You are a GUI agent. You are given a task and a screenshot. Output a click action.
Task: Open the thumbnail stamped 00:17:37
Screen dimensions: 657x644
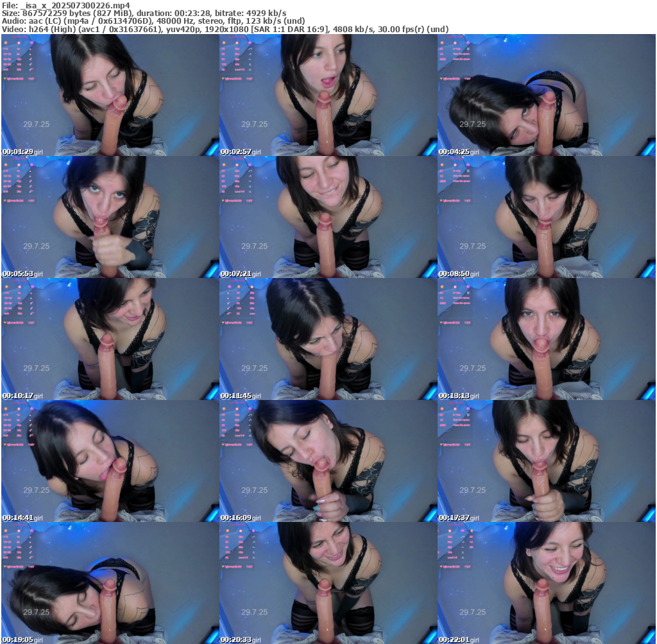pyautogui.click(x=547, y=461)
